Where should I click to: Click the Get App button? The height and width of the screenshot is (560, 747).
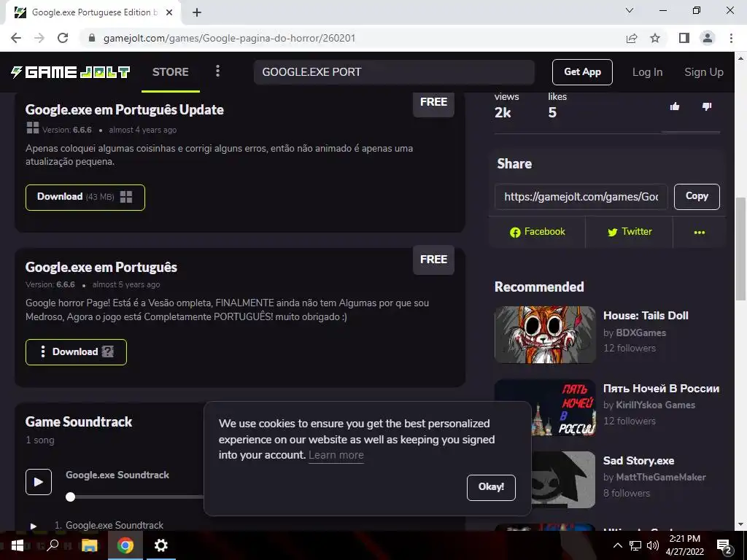(x=582, y=72)
